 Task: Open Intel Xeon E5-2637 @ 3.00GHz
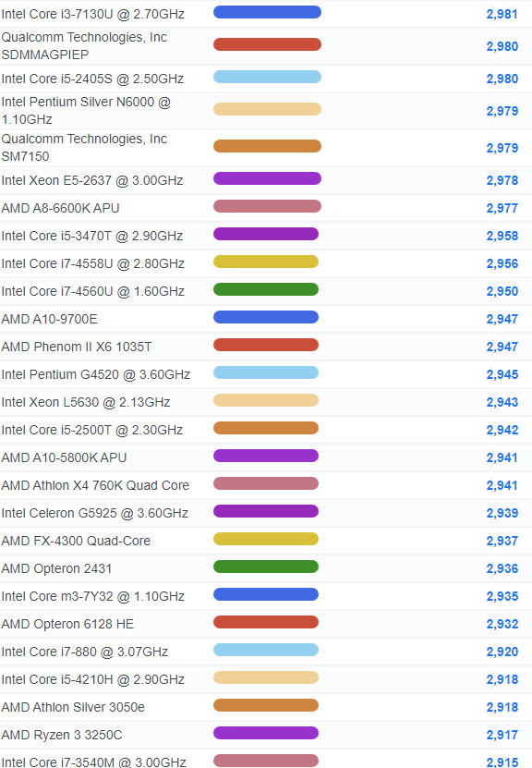[92, 180]
